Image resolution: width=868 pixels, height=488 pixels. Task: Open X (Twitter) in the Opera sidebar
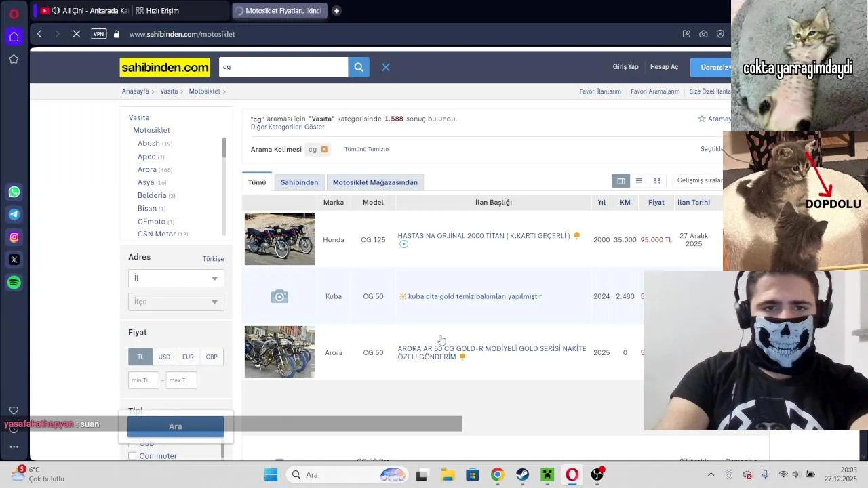pyautogui.click(x=14, y=260)
